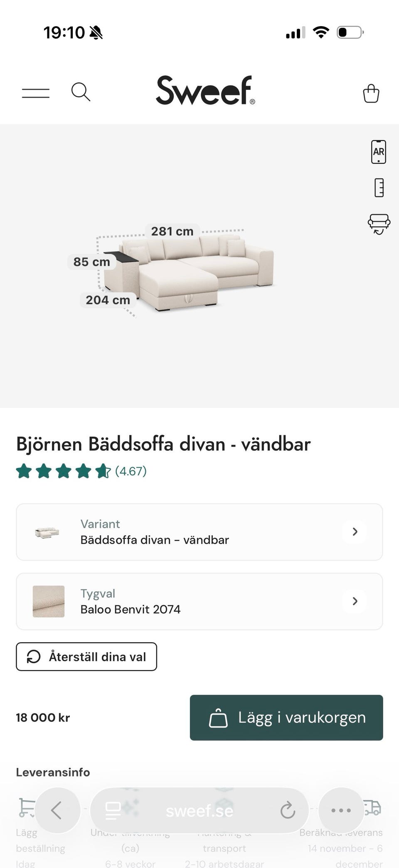
Task: Tap the sofa product image
Action: (x=189, y=272)
